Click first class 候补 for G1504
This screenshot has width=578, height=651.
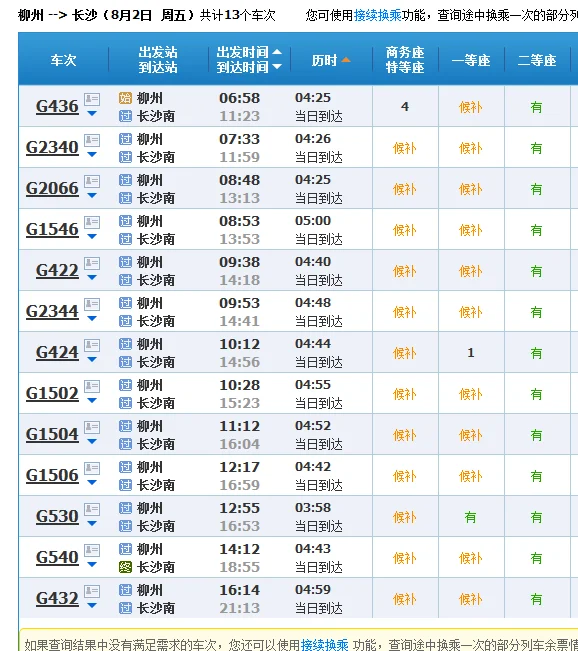click(x=470, y=435)
